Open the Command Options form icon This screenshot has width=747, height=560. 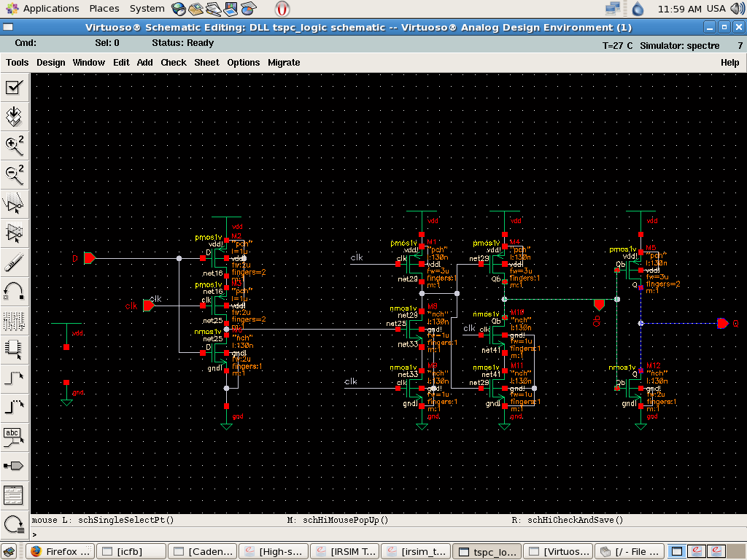pyautogui.click(x=15, y=495)
